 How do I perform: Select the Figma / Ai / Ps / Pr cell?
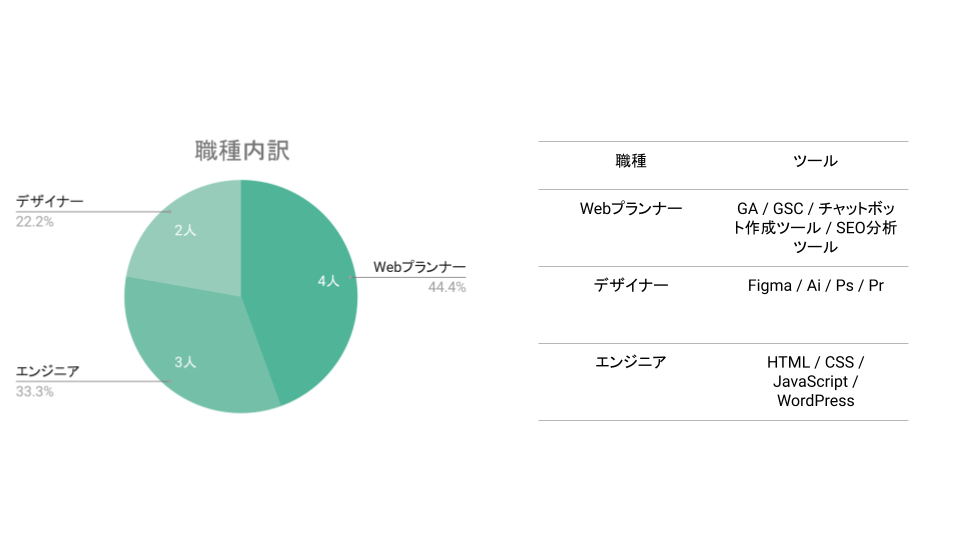tap(815, 286)
